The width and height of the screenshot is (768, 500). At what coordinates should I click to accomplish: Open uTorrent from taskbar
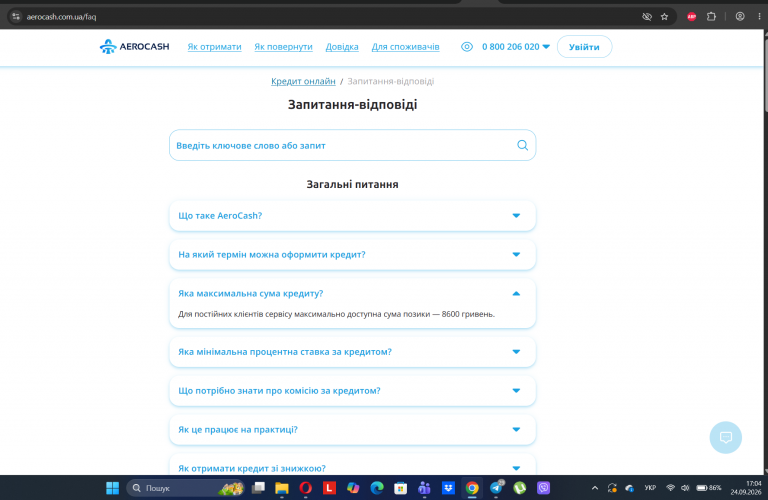[x=520, y=488]
